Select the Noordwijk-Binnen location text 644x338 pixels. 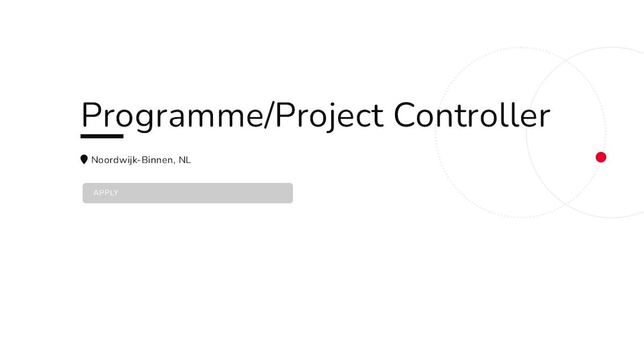click(141, 160)
